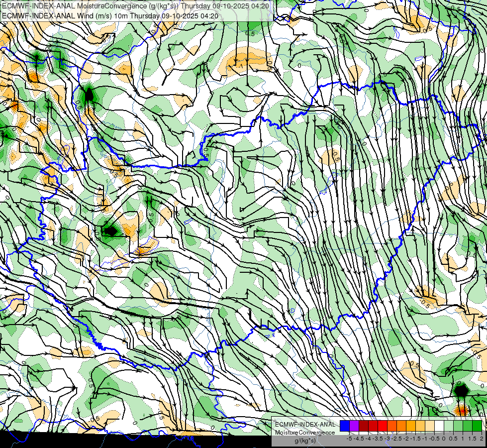The image size is (487, 448).
Task: Select the purple legend color box
Action: pyautogui.click(x=354, y=426)
